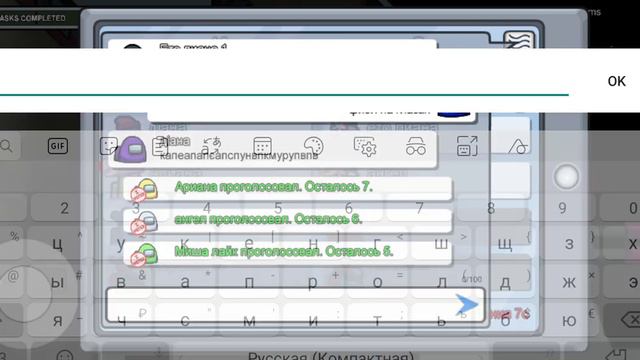This screenshot has height=360, width=640.
Task: Tap the Cyrillic я key
Action: pyautogui.click(x=57, y=321)
